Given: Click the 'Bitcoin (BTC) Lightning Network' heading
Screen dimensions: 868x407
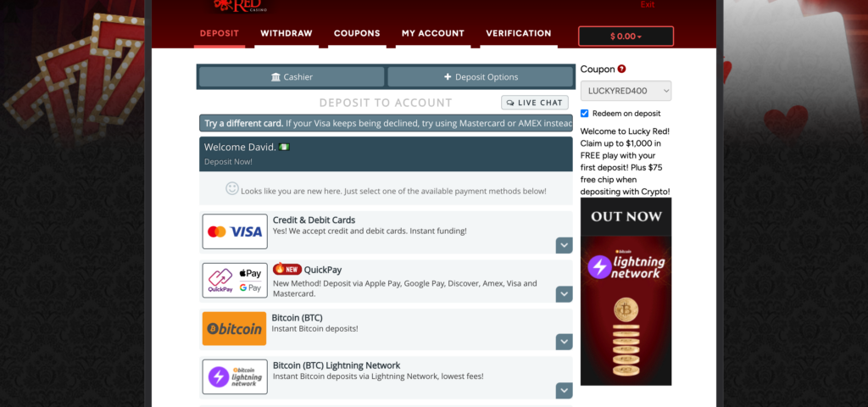Looking at the screenshot, I should pyautogui.click(x=337, y=365).
